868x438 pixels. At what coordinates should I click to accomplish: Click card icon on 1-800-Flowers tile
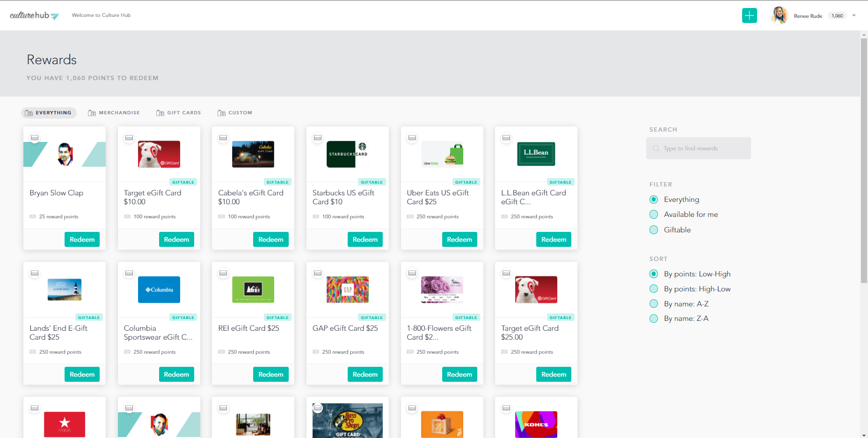pos(412,273)
